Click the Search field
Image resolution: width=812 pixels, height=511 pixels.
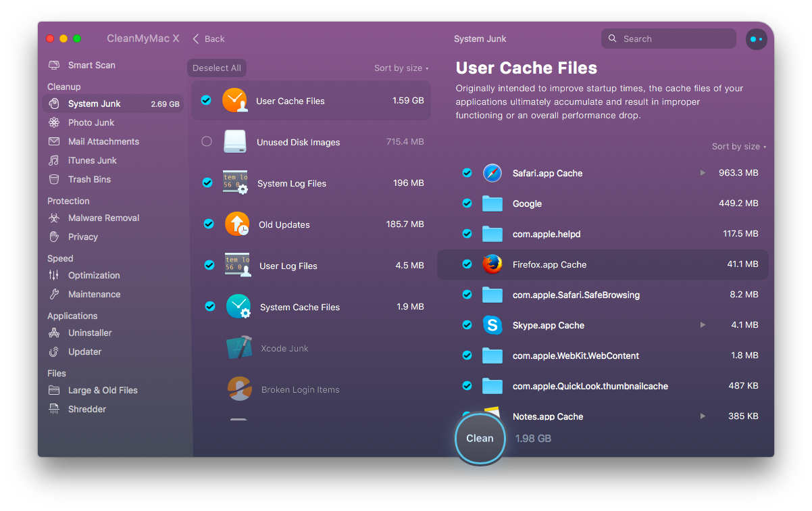coord(669,39)
